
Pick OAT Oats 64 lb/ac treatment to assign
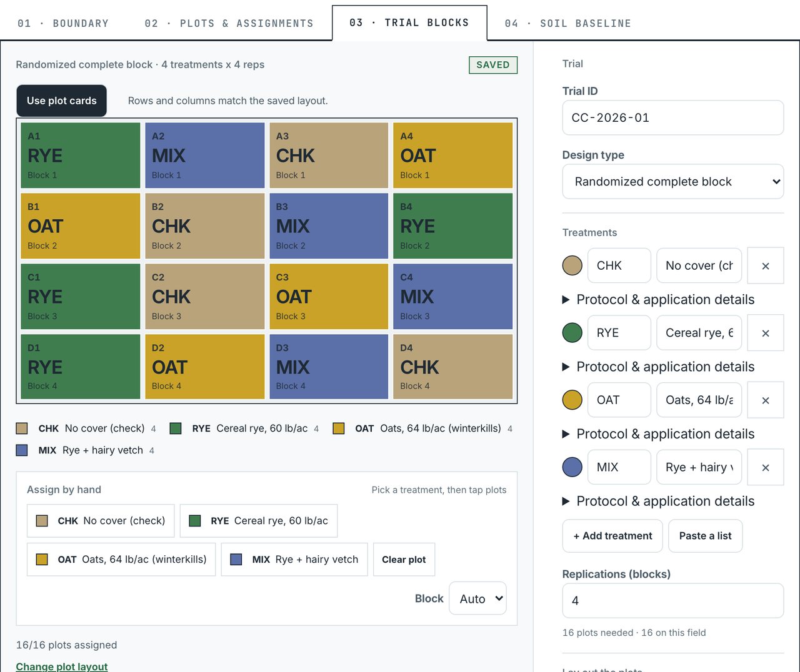(121, 560)
